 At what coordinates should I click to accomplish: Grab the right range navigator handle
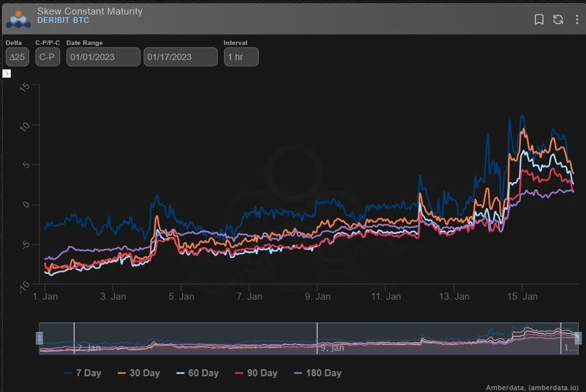click(578, 338)
